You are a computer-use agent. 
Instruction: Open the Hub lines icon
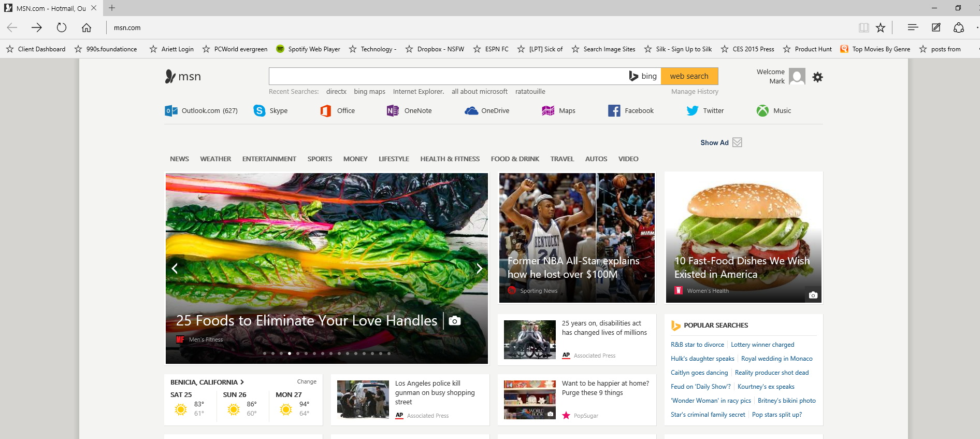(x=913, y=27)
